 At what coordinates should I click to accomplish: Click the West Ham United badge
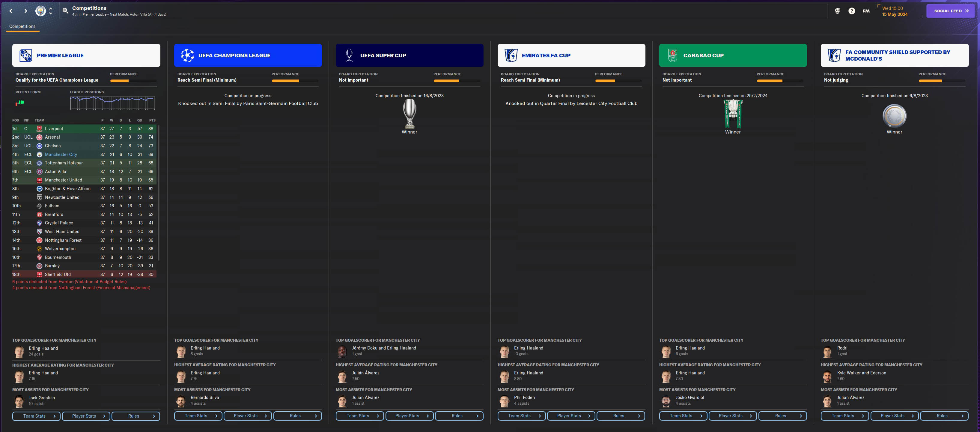(x=39, y=231)
